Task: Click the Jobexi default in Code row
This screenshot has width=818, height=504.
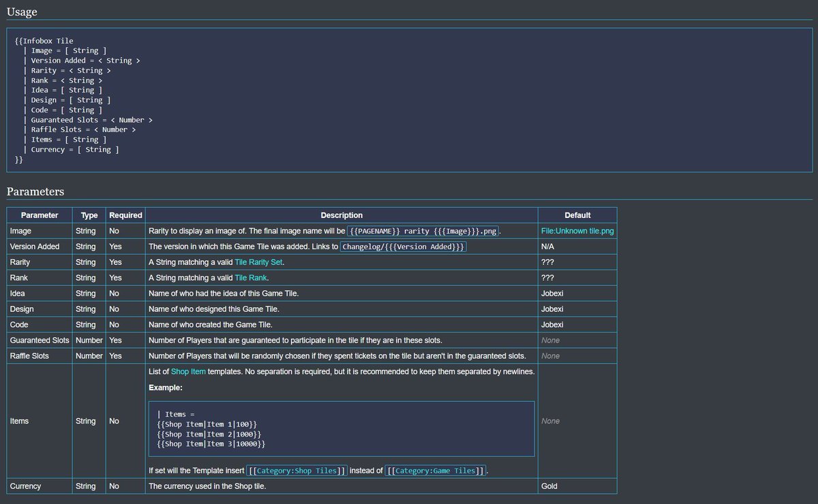Action: point(552,325)
